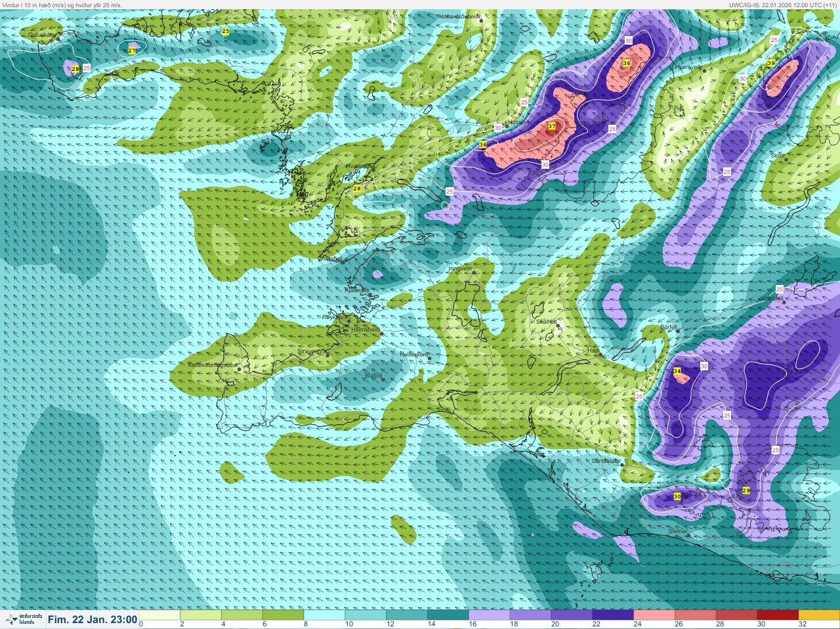Select the dark red 30–32 m/s legend swatch
840x629 pixels.
click(x=777, y=615)
